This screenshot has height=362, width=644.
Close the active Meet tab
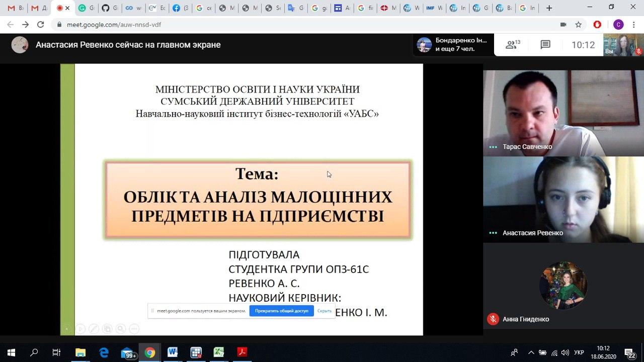(67, 8)
